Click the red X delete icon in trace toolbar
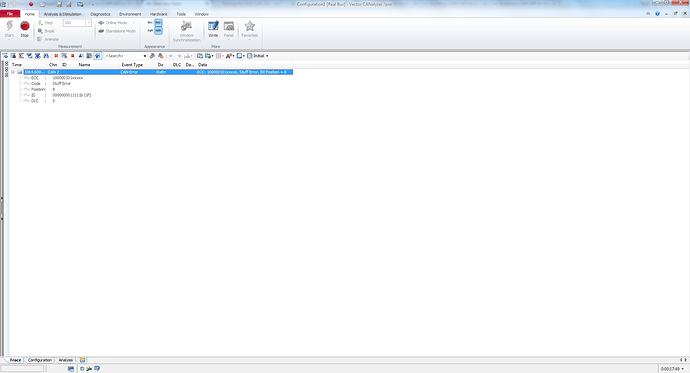Image resolution: width=690 pixels, height=373 pixels. [x=56, y=56]
